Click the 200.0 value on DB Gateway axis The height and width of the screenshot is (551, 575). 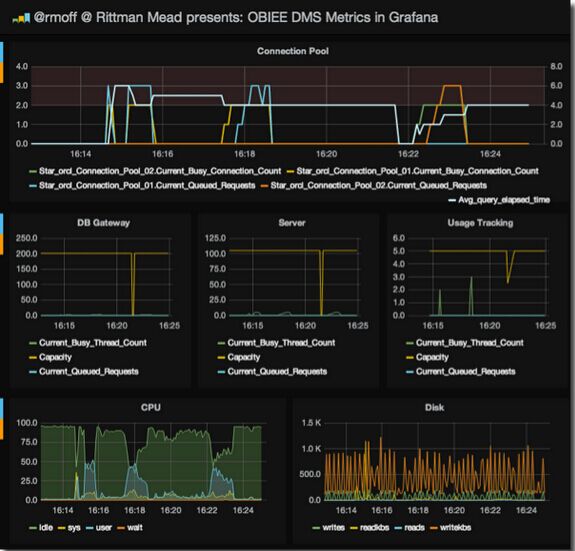click(26, 254)
